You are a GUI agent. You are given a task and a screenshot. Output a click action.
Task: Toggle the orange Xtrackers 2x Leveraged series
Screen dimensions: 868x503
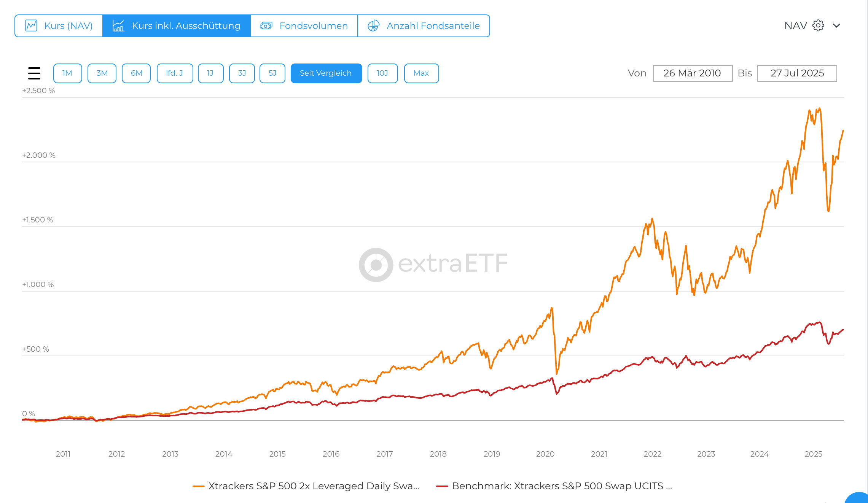click(314, 486)
